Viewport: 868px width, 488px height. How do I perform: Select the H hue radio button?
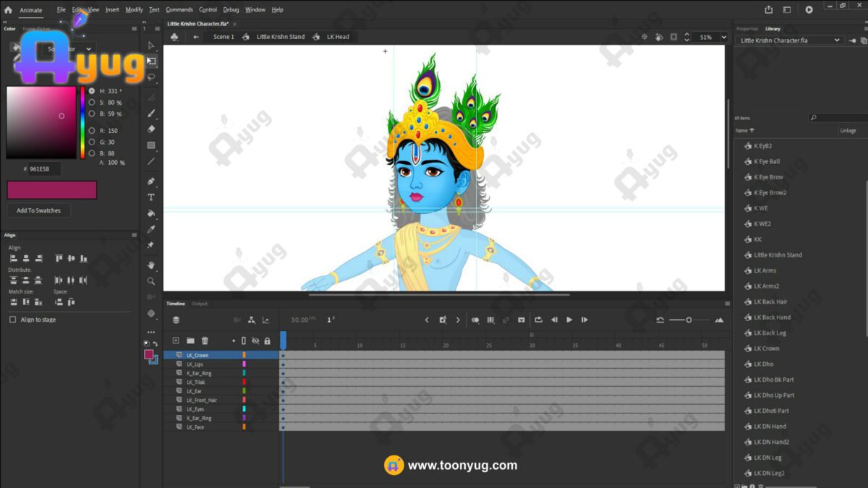pos(92,91)
